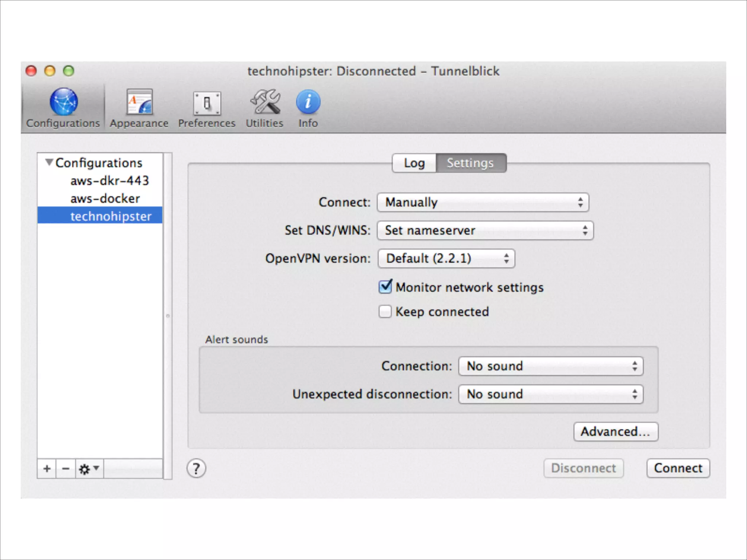Open the gear actions menu
Viewport: 747px width, 560px height.
[89, 468]
